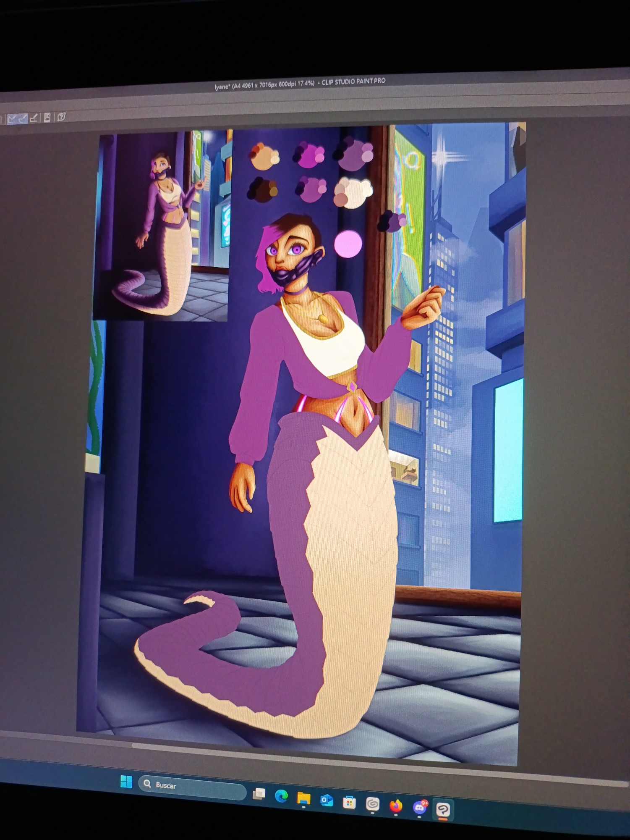Open Discord with the 9+ badge

419,807
